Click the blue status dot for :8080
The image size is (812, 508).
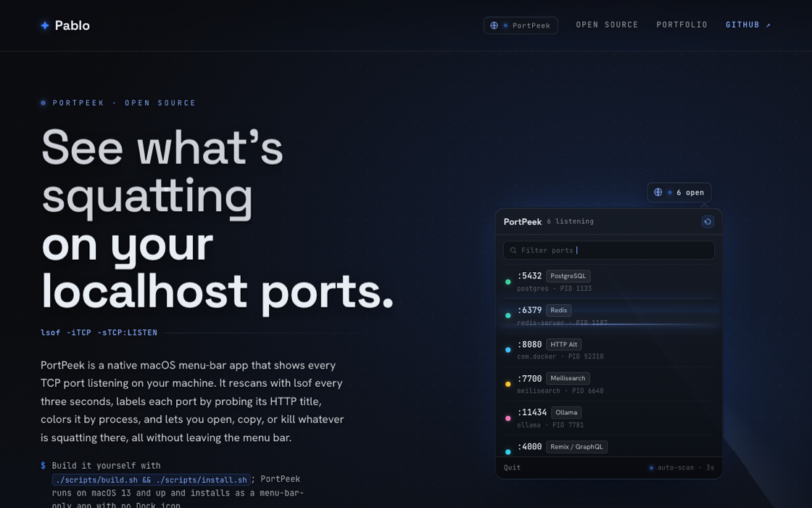[x=508, y=350]
